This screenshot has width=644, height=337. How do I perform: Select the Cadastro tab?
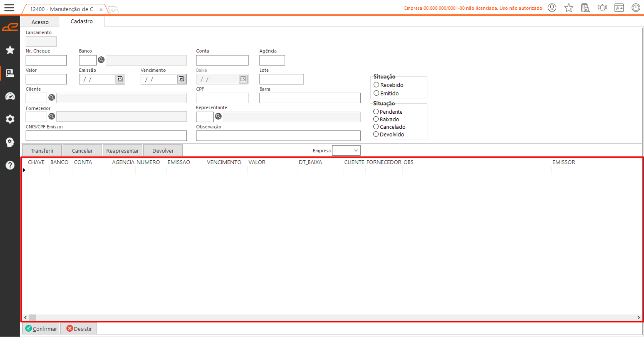pyautogui.click(x=82, y=21)
